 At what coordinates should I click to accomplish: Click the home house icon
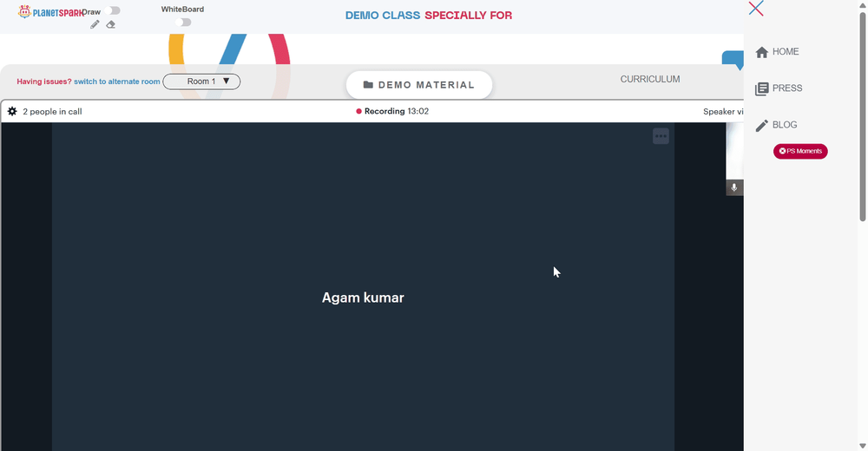coord(762,52)
